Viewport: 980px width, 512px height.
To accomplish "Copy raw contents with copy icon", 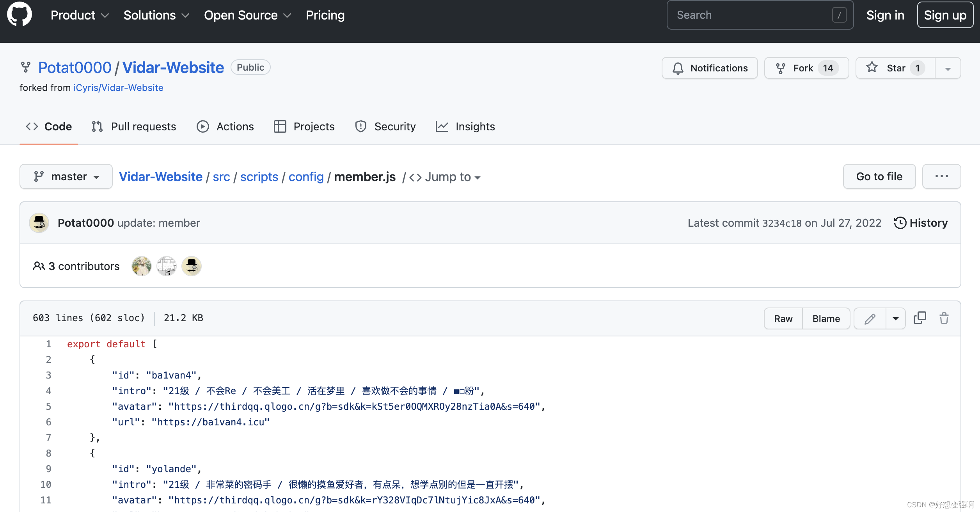I will coord(920,318).
